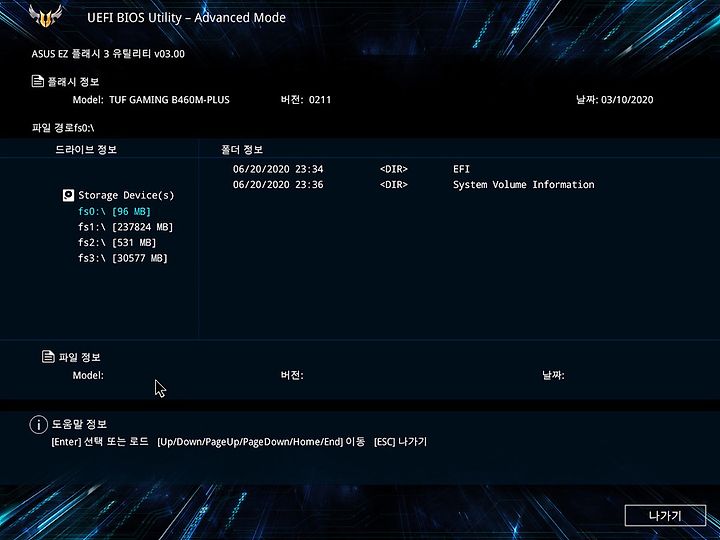Click the 버전: 0211 version text
This screenshot has height=540, width=720.
(306, 100)
